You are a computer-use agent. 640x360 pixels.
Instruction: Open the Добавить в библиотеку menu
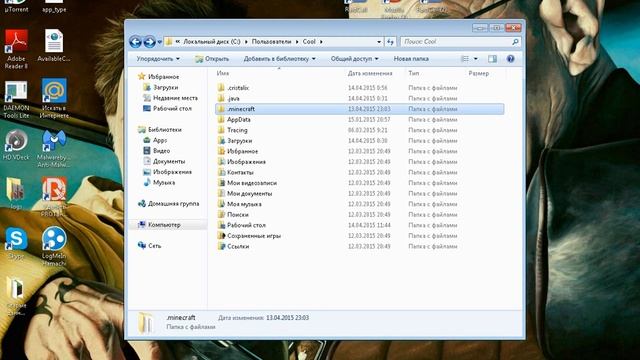click(280, 59)
